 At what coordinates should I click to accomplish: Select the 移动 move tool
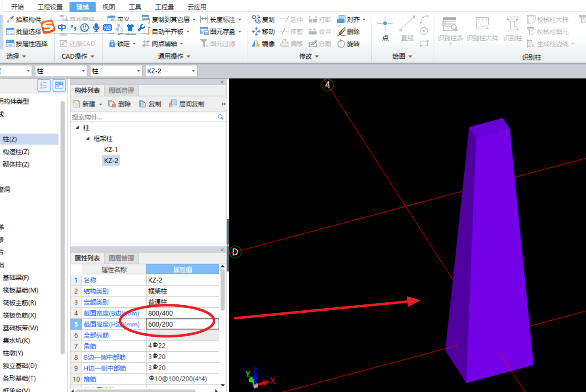tap(263, 31)
